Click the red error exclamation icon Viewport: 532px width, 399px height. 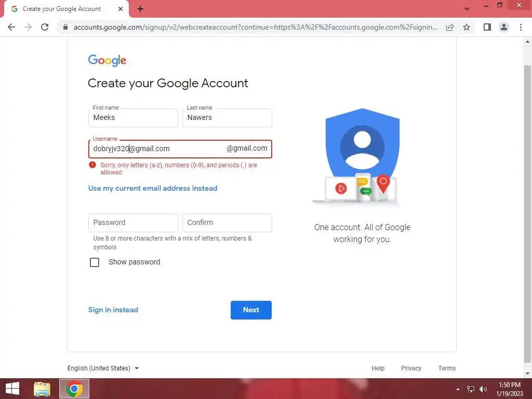click(x=92, y=165)
